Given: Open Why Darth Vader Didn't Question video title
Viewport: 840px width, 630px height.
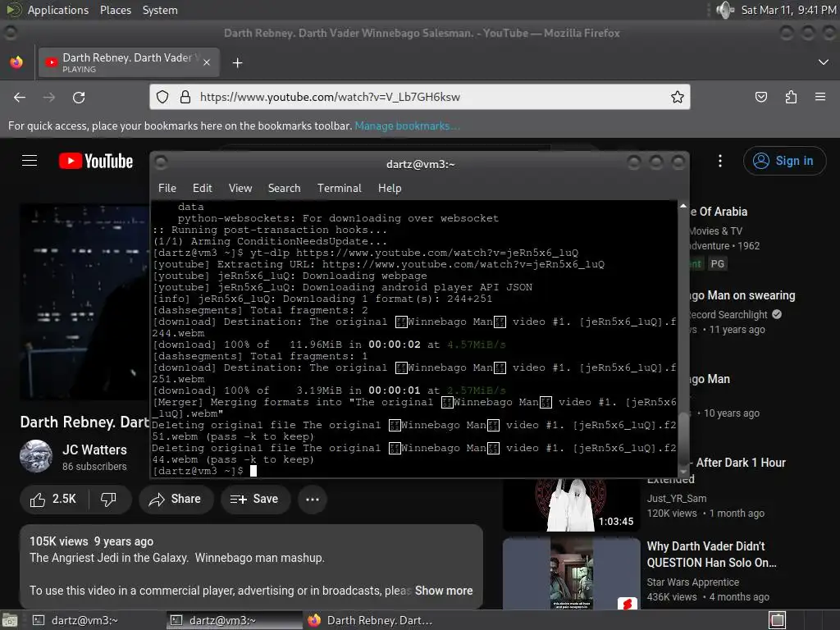Looking at the screenshot, I should coord(711,555).
